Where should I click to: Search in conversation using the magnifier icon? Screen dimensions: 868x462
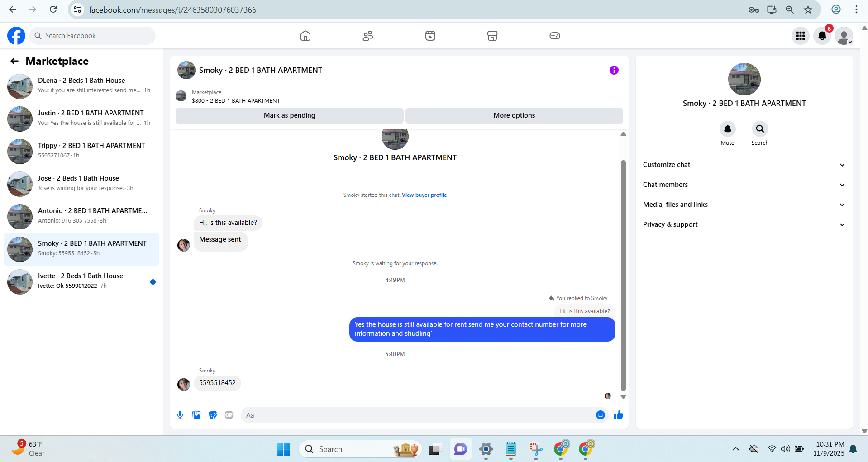point(760,129)
